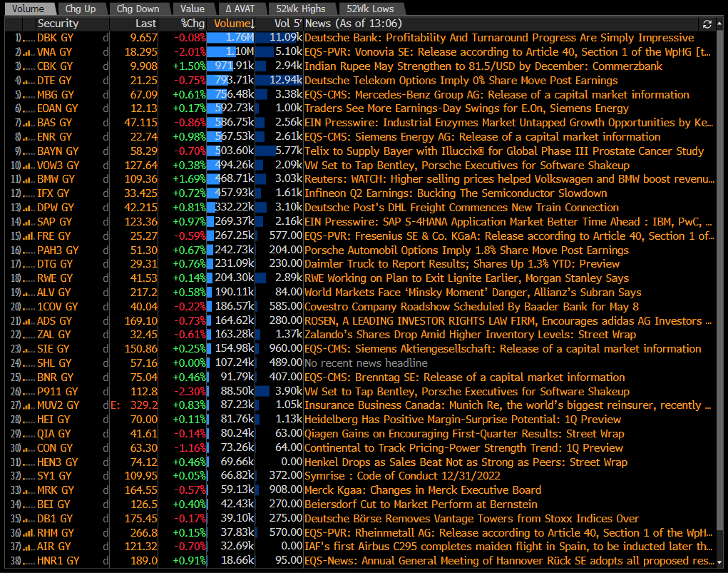Open the chart icon for BAS GY

pos(29,123)
